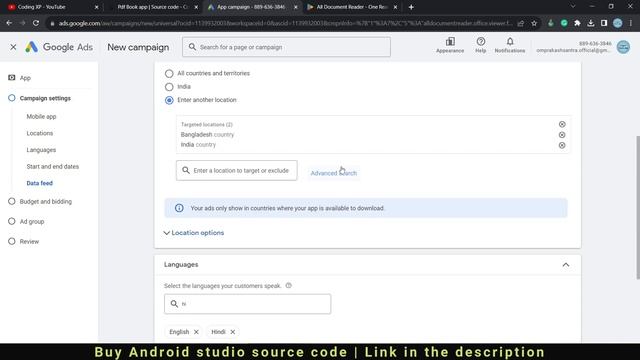Click the languages help question icon
The image size is (640, 360).
pyautogui.click(x=289, y=286)
